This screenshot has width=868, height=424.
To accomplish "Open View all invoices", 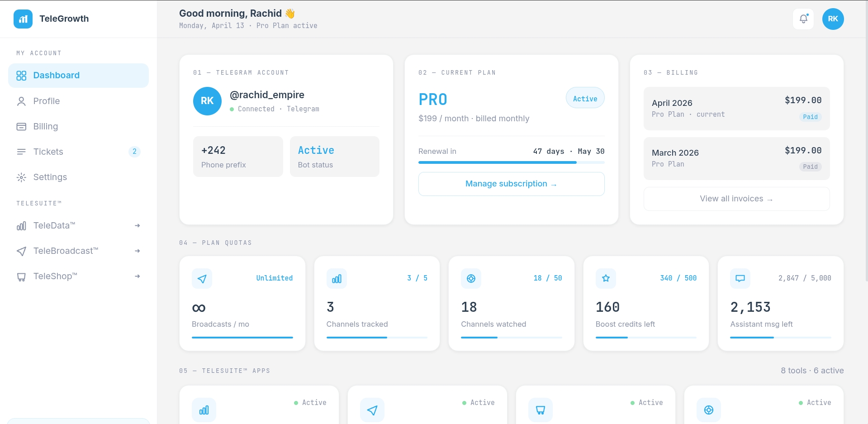I will [x=736, y=199].
